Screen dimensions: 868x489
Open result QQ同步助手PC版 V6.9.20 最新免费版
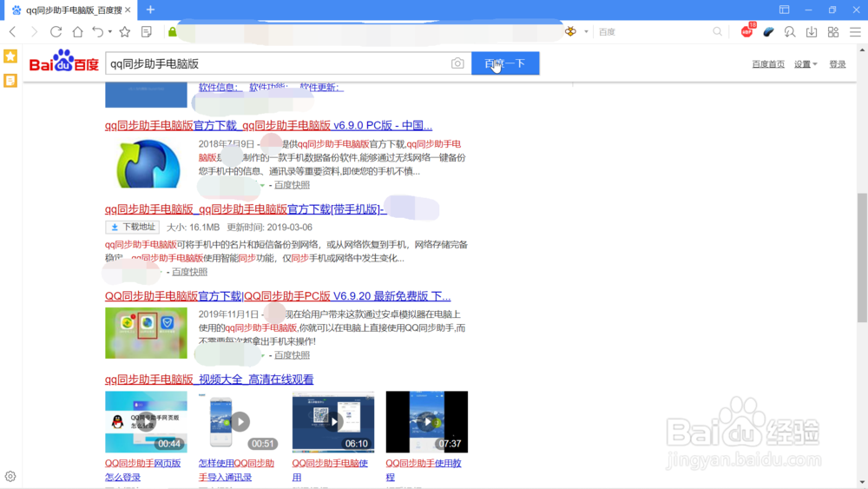tap(278, 296)
